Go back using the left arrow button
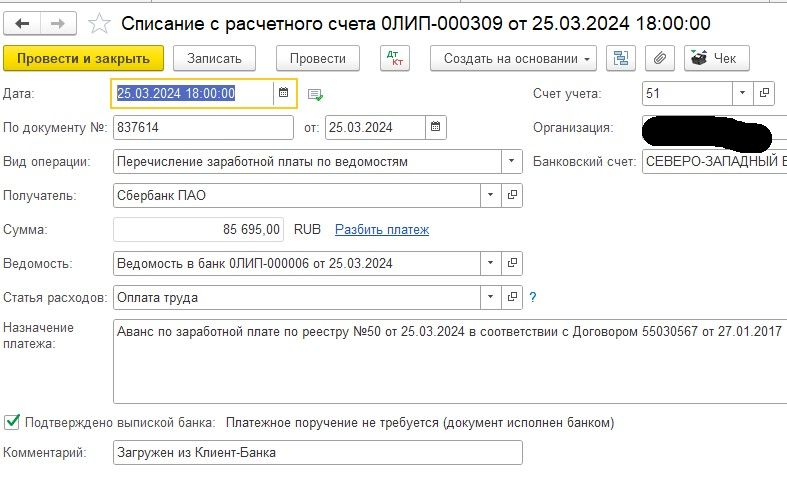Image resolution: width=787 pixels, height=481 pixels. tap(22, 24)
